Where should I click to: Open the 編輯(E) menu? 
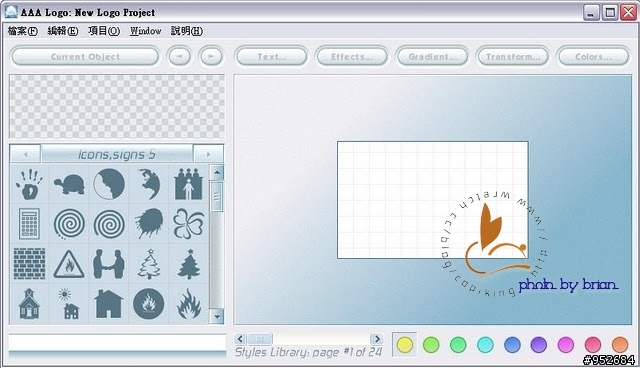(62, 31)
